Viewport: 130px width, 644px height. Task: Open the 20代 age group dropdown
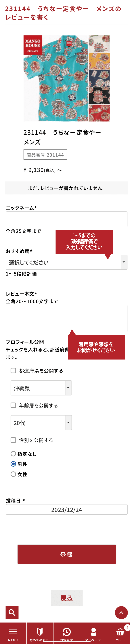click(x=41, y=422)
